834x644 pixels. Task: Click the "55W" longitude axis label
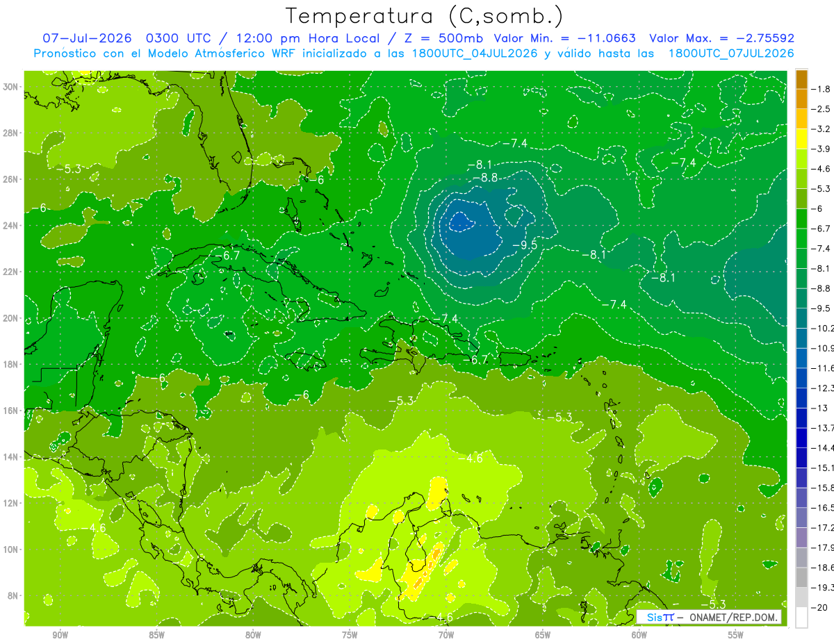(736, 635)
